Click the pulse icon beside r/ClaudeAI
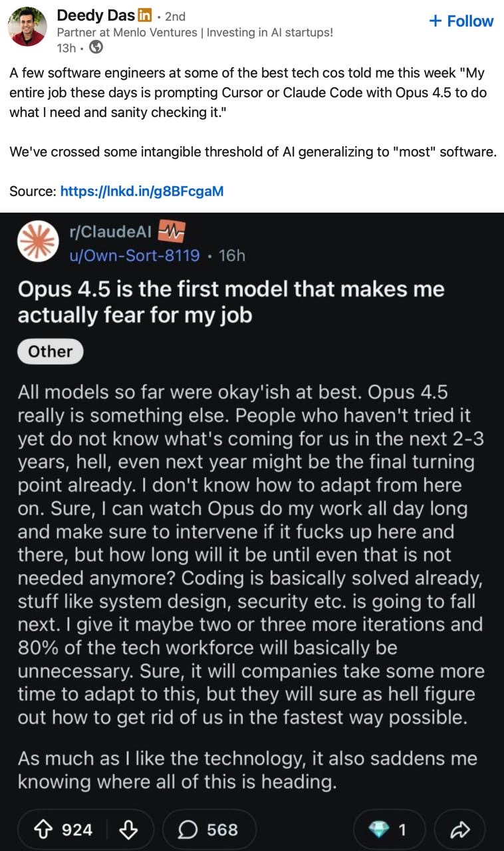Image resolution: width=504 pixels, height=851 pixels. (x=171, y=232)
